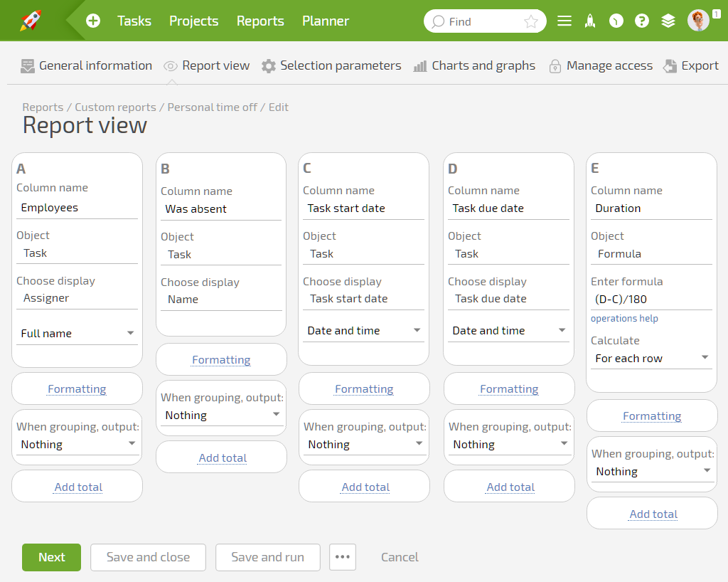This screenshot has width=728, height=582.
Task: Add total to column B
Action: coord(223,458)
